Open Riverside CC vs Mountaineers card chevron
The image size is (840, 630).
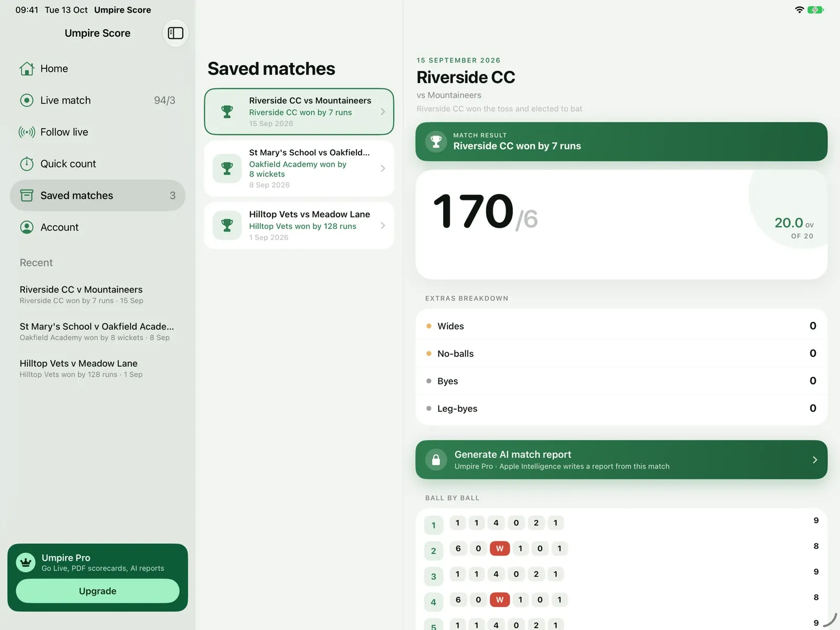(383, 112)
